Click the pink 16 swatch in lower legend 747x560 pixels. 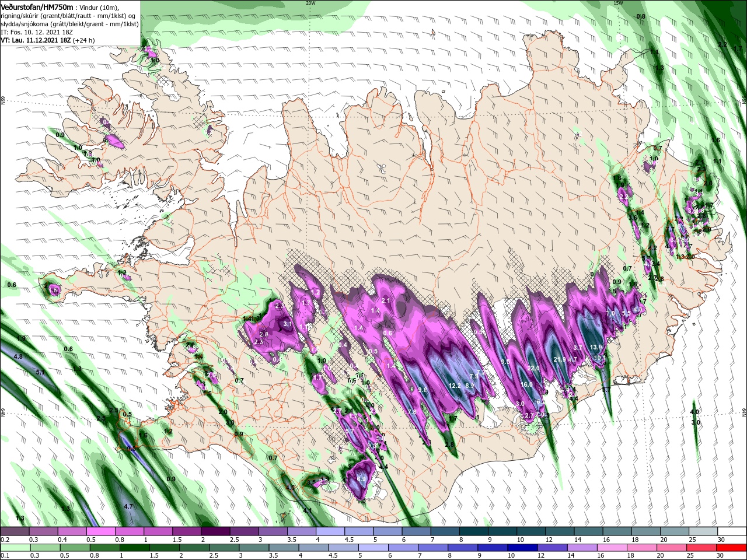point(612,548)
